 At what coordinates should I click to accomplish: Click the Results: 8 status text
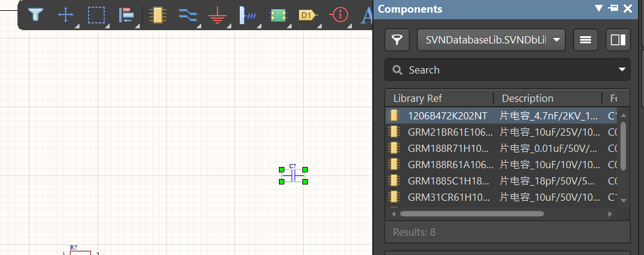[x=414, y=232]
